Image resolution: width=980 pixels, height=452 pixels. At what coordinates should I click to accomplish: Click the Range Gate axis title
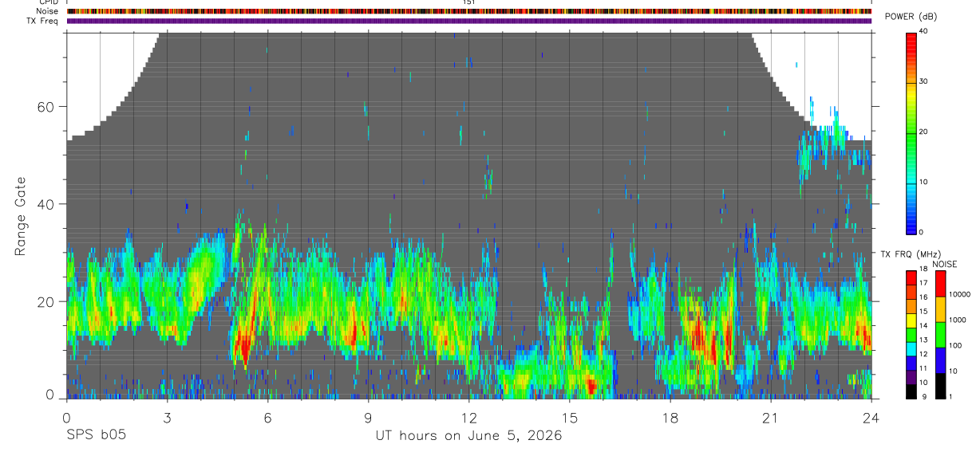tap(20, 215)
